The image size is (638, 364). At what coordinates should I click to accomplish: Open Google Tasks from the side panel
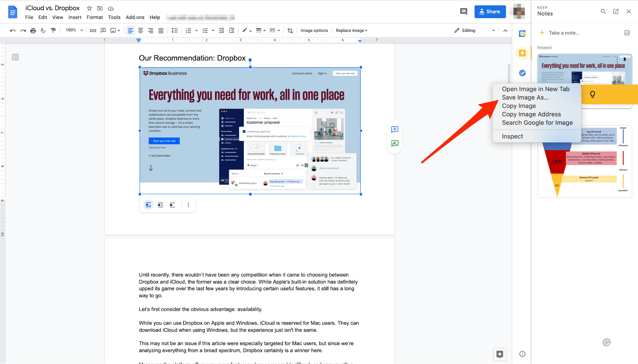[x=522, y=73]
